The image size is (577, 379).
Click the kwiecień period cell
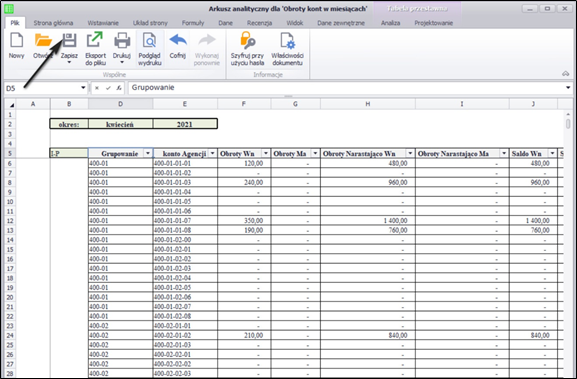click(120, 124)
